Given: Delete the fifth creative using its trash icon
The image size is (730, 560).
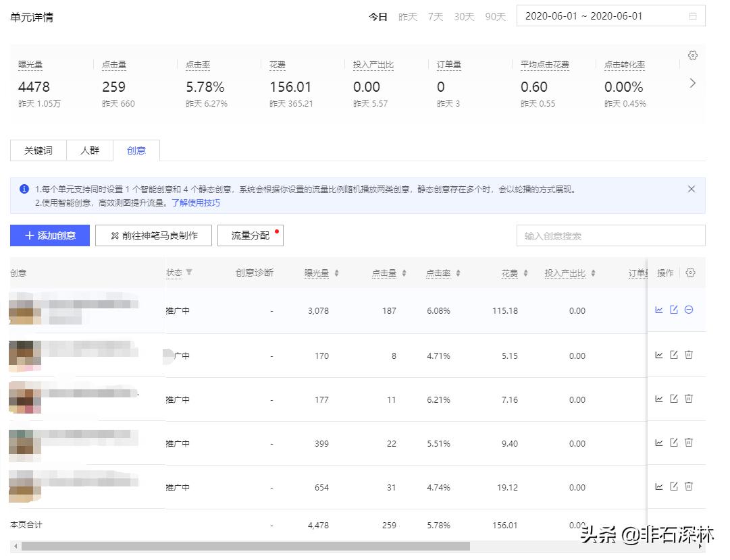Looking at the screenshot, I should (x=688, y=486).
